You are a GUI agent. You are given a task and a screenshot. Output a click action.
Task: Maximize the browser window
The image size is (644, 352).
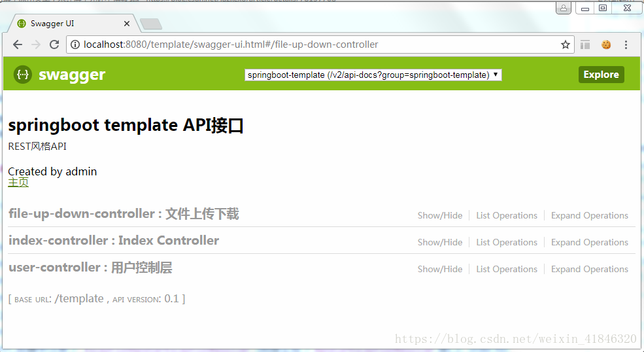pos(603,9)
